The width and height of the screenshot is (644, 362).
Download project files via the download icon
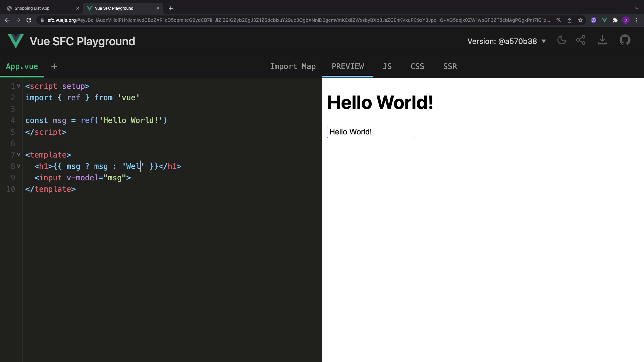[x=602, y=41]
